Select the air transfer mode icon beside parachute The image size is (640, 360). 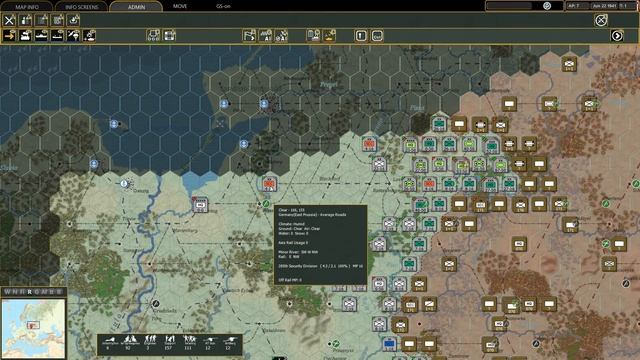click(x=89, y=36)
